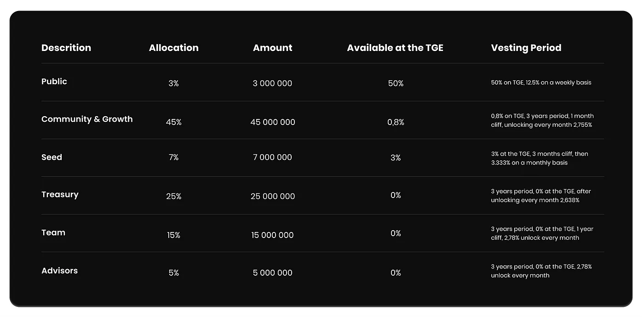Select the Community & Growth row label

point(87,119)
